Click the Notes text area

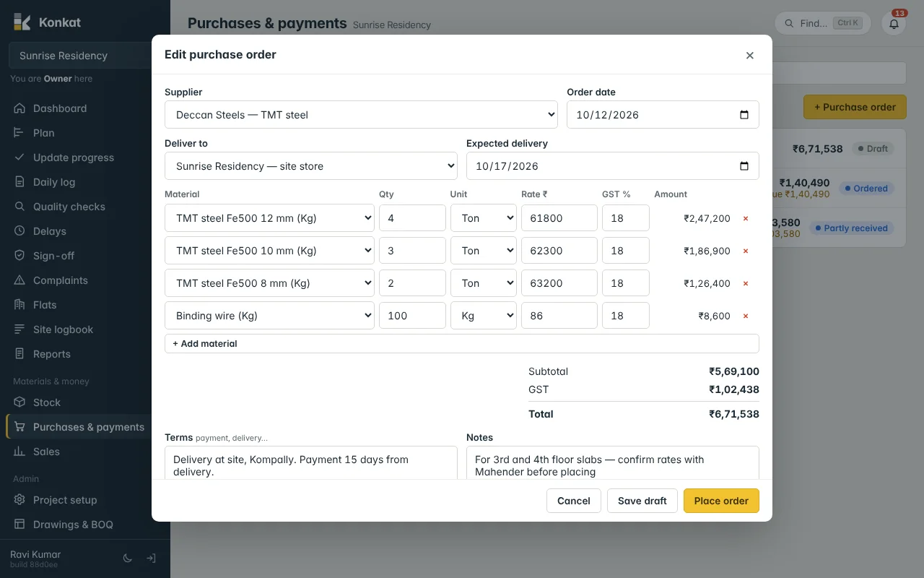pos(613,463)
